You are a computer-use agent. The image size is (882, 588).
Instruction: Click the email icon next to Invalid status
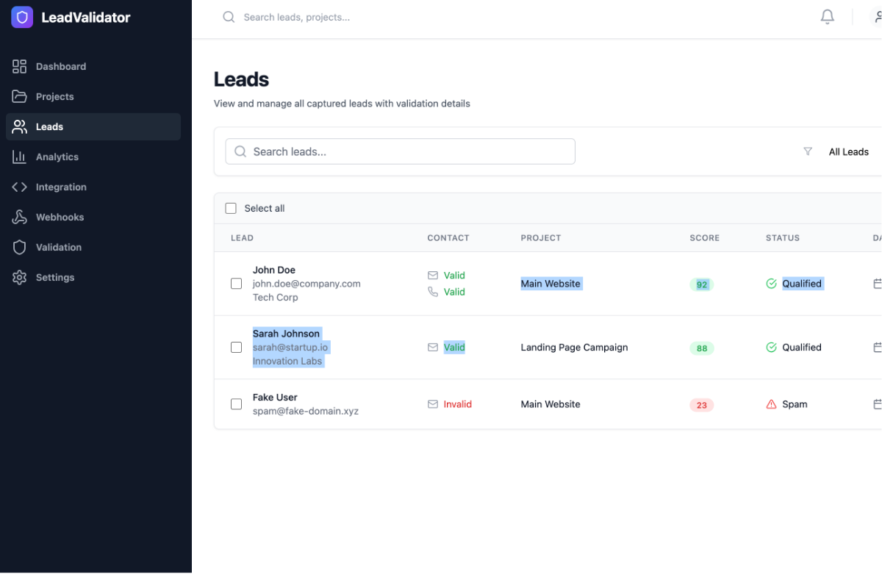433,404
